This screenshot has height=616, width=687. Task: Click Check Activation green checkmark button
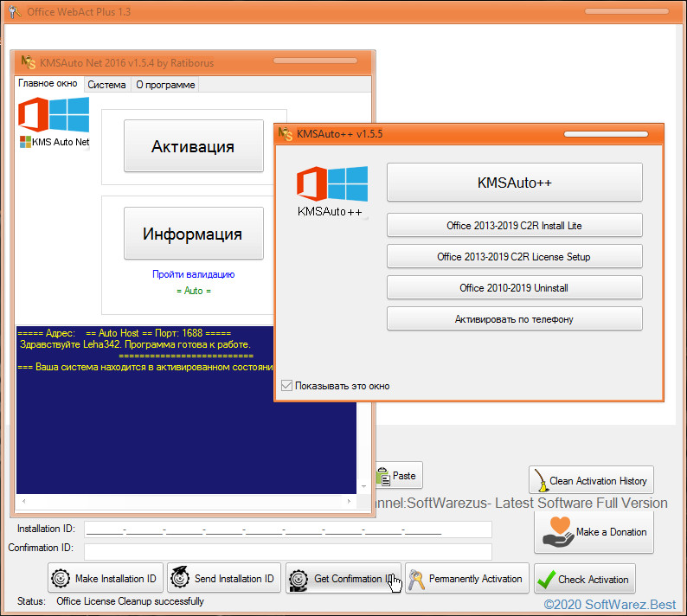[585, 579]
